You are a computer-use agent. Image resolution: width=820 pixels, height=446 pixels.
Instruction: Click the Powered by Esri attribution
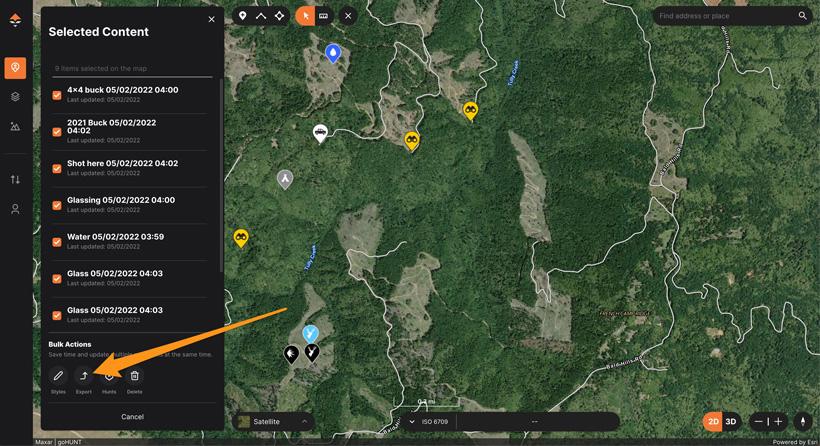[x=794, y=442]
